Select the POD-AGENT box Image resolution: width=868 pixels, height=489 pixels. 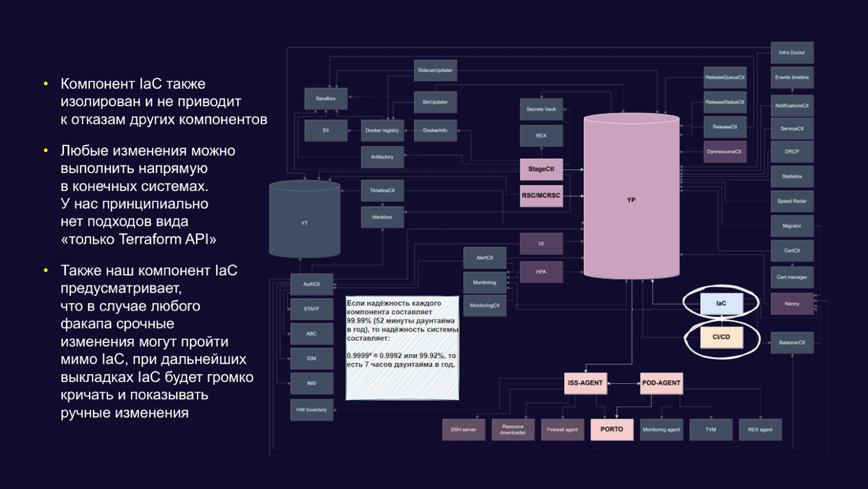pos(662,383)
